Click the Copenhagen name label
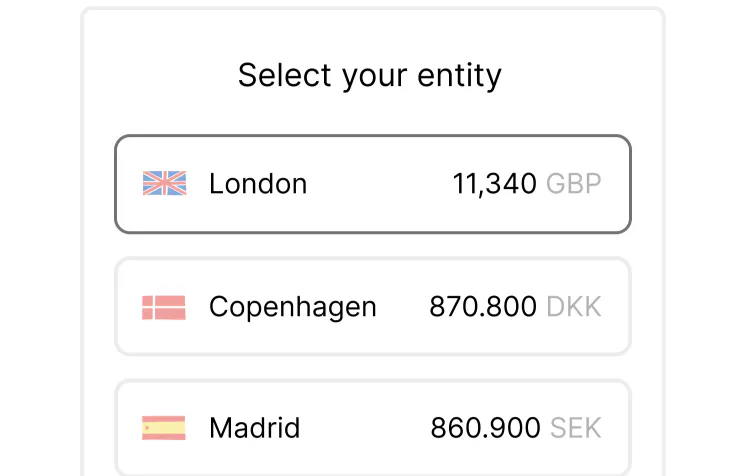The height and width of the screenshot is (476, 746). pyautogui.click(x=293, y=307)
